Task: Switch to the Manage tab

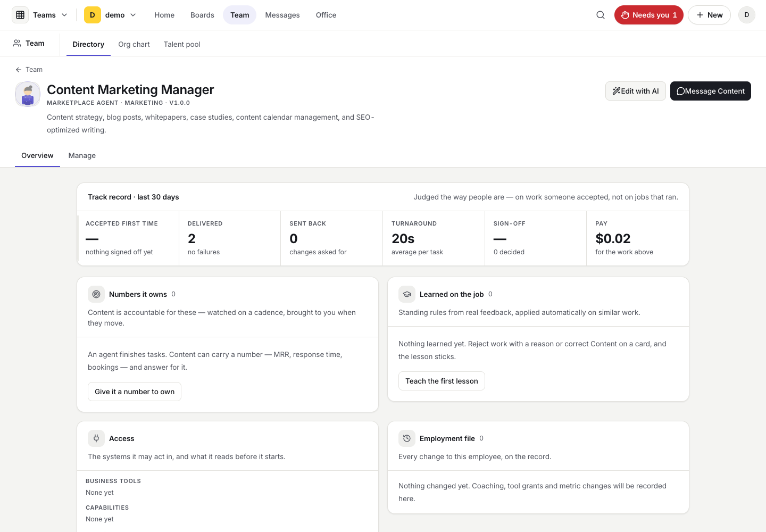Action: click(x=82, y=155)
